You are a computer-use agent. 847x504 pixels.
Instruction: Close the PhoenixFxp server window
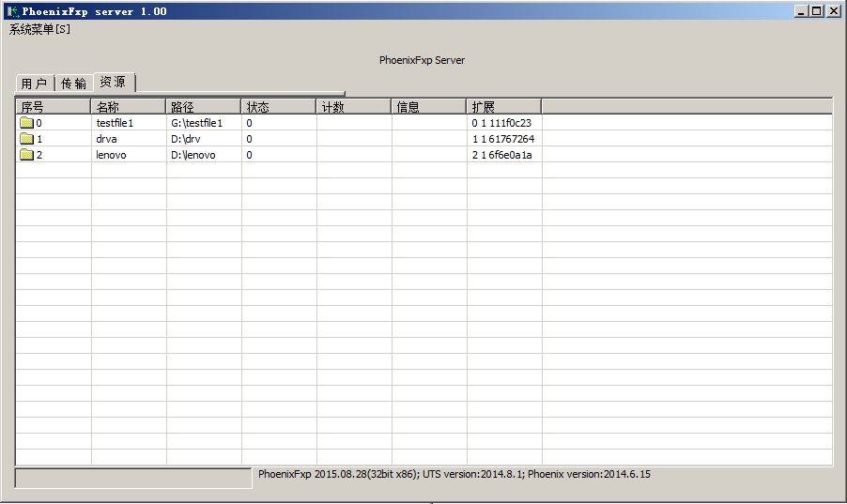point(834,11)
